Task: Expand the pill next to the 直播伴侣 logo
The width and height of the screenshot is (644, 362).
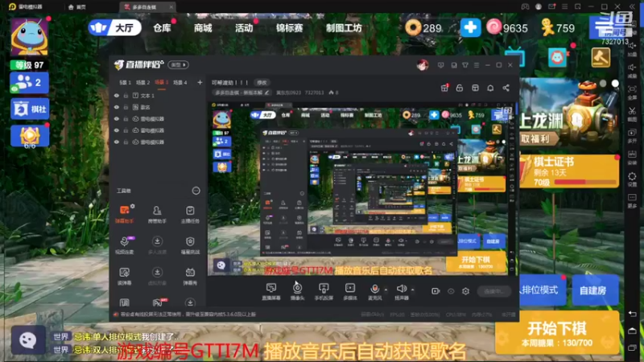Action: coord(179,65)
